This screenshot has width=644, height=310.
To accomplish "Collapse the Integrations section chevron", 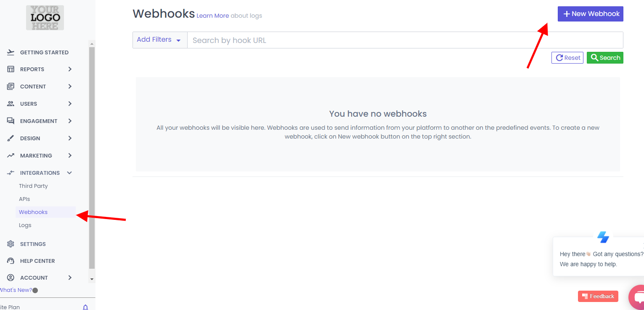I will [x=70, y=173].
